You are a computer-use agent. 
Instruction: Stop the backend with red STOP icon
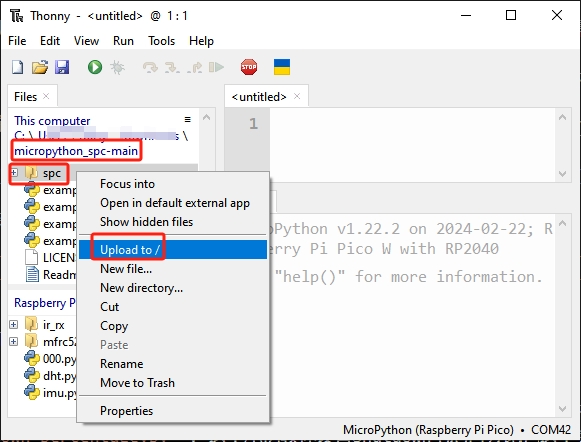tap(249, 67)
